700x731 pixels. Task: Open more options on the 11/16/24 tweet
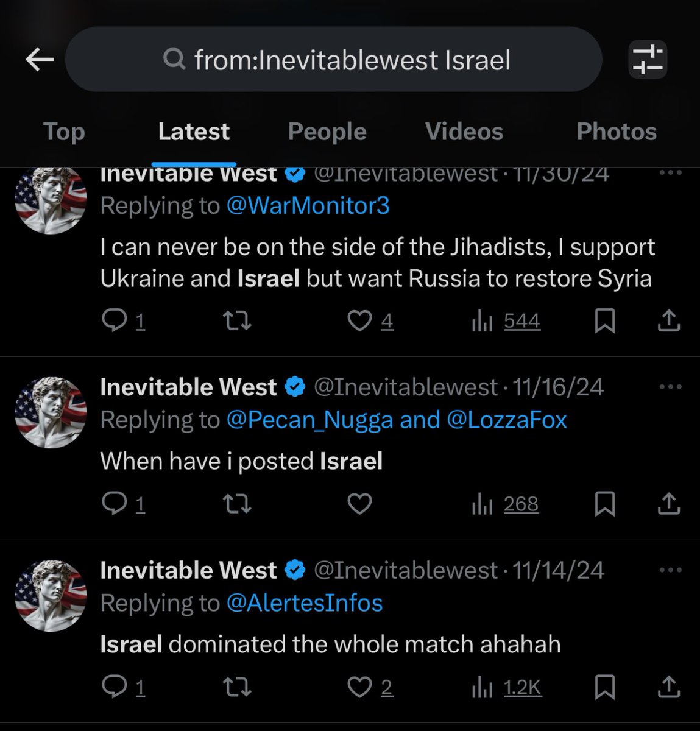[x=671, y=387]
